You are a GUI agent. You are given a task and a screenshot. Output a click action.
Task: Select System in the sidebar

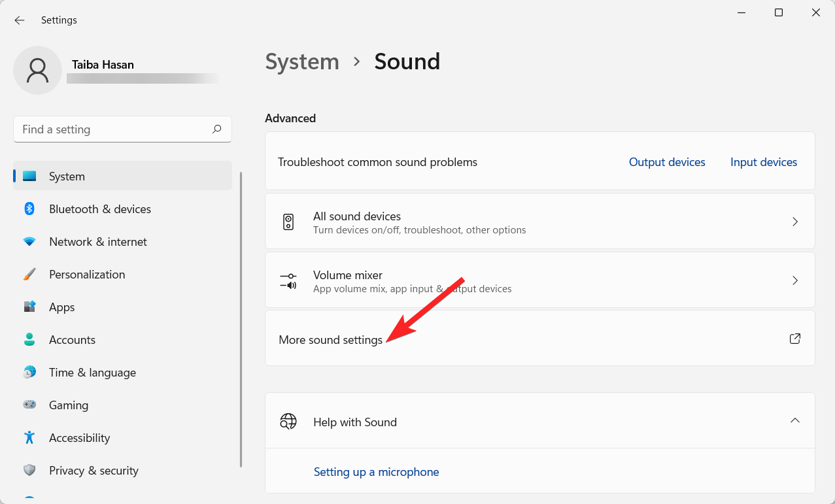pyautogui.click(x=123, y=176)
